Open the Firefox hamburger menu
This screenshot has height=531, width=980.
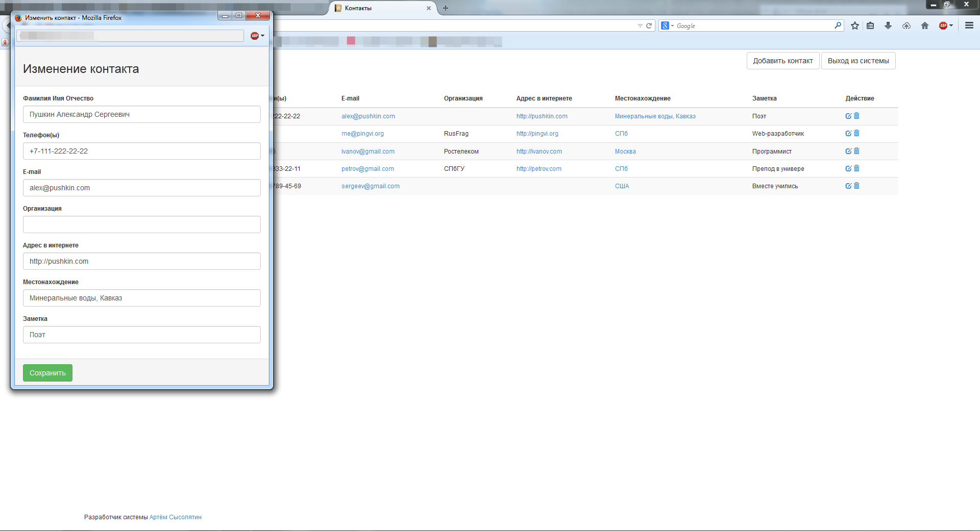(969, 26)
